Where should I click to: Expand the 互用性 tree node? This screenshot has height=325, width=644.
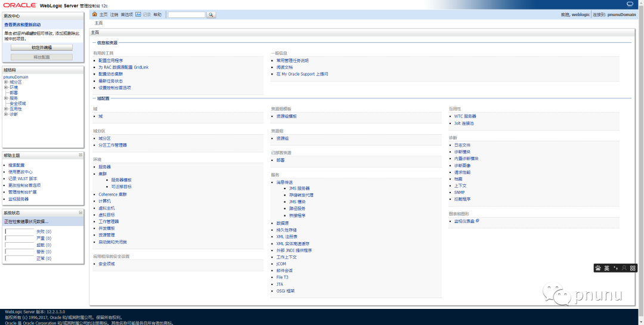coord(6,109)
